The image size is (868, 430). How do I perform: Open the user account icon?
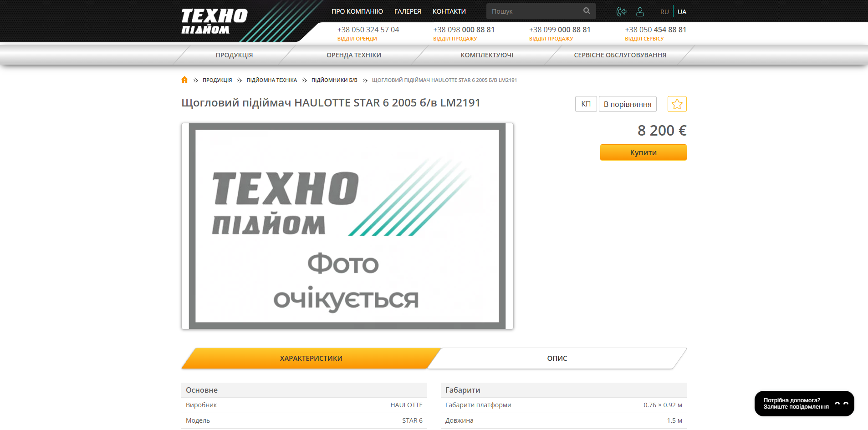pos(640,11)
